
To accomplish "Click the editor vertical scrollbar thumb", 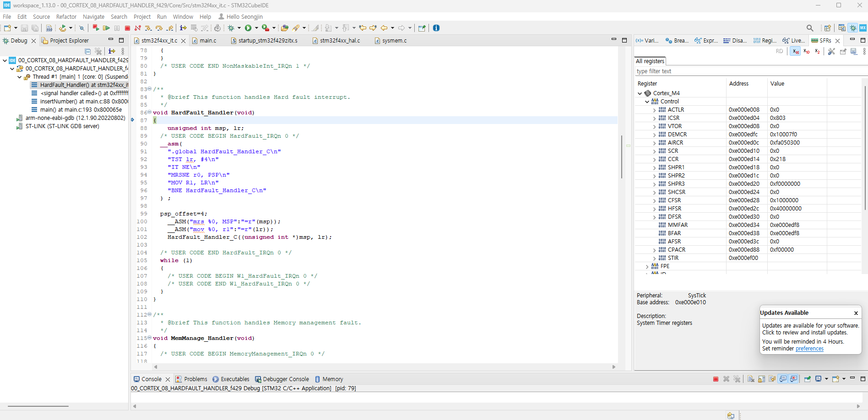I will [x=621, y=157].
